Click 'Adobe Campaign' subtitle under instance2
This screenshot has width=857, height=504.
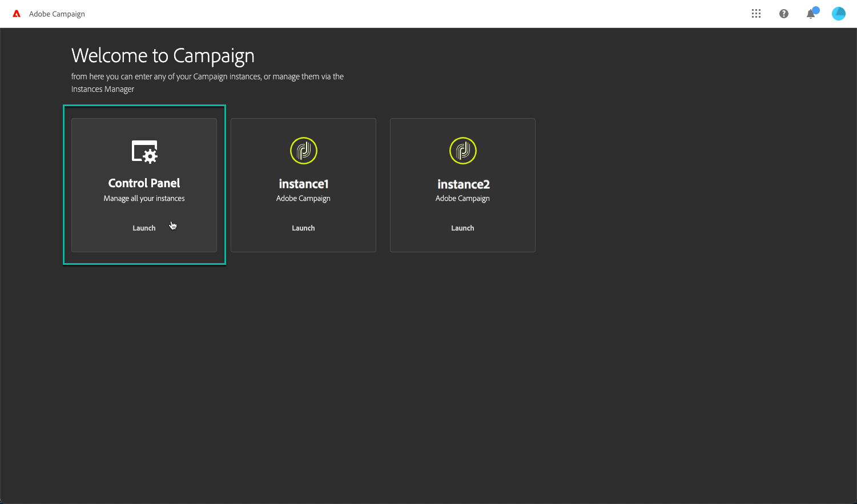462,199
